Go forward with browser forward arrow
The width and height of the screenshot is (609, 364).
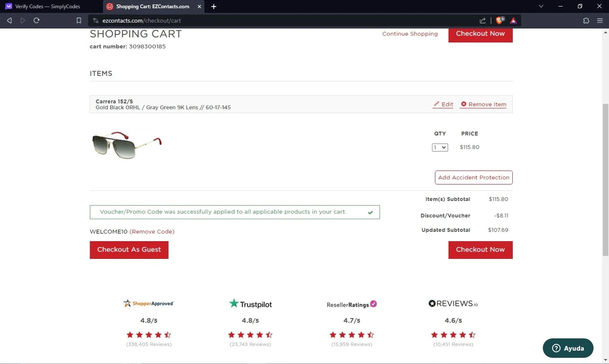click(23, 20)
